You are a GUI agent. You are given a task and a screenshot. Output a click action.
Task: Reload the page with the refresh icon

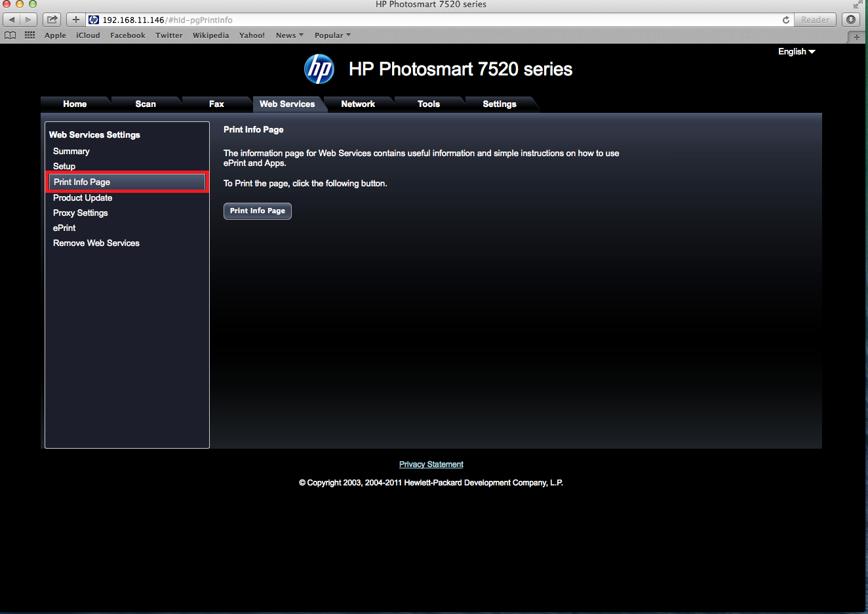point(785,20)
